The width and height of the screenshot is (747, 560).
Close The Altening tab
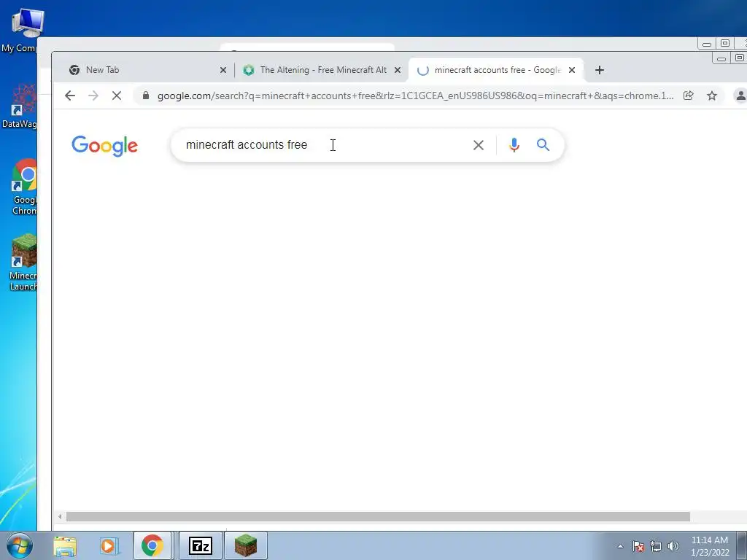(x=398, y=70)
